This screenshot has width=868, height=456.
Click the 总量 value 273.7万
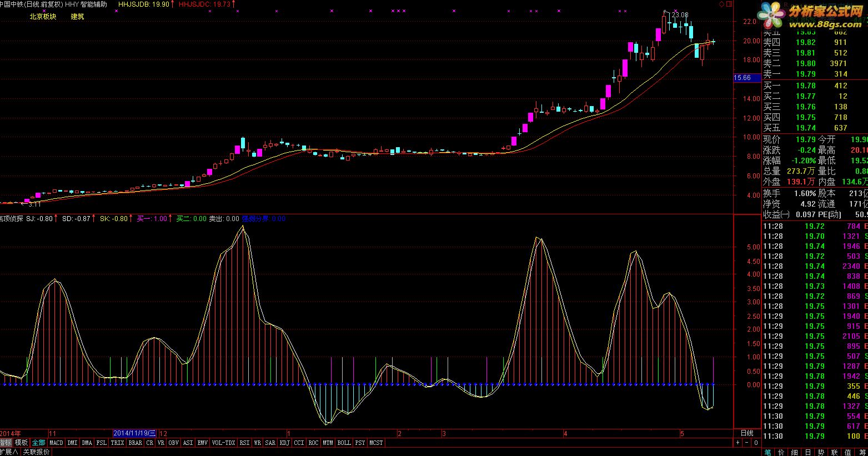[x=800, y=171]
